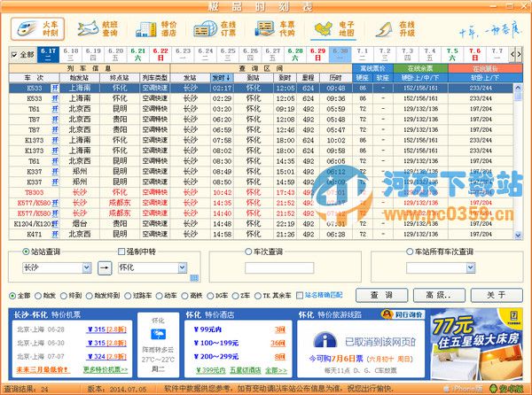The width and height of the screenshot is (532, 395).
Task: Open ¥99元内 hotel price link
Action: (207, 329)
